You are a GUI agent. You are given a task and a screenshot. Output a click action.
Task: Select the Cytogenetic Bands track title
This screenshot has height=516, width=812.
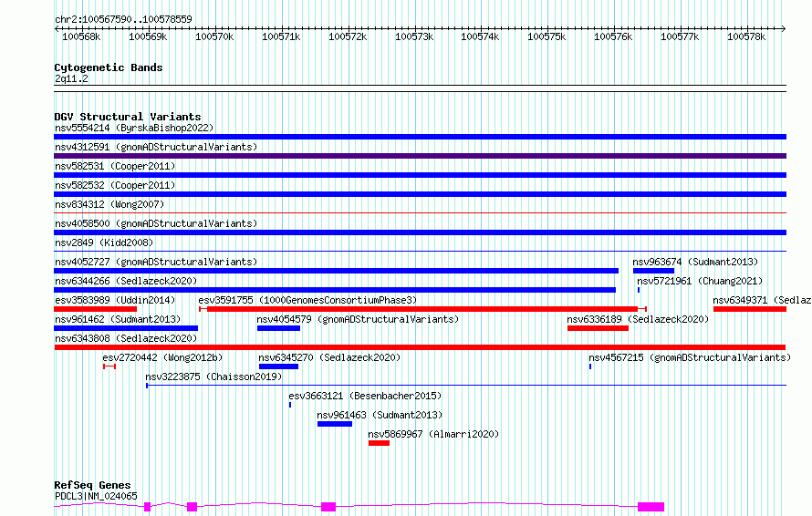coord(109,67)
